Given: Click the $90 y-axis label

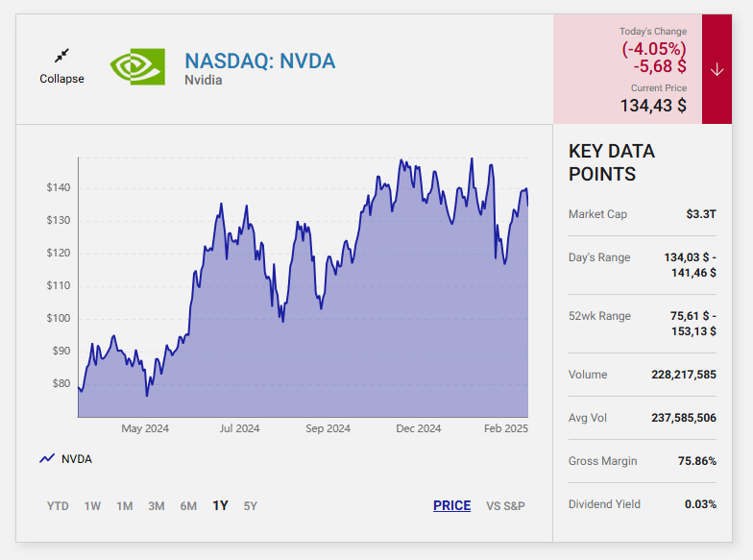Looking at the screenshot, I should coord(61,352).
